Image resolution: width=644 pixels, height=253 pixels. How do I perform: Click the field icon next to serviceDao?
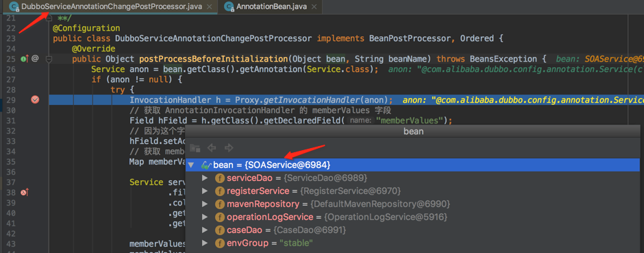coord(220,178)
